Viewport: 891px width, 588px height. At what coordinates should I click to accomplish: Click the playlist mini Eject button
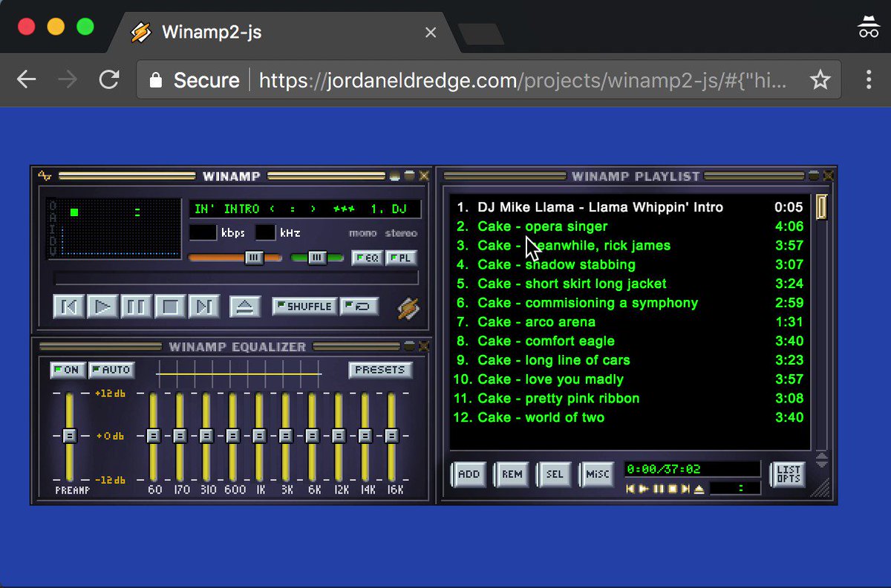coord(699,489)
